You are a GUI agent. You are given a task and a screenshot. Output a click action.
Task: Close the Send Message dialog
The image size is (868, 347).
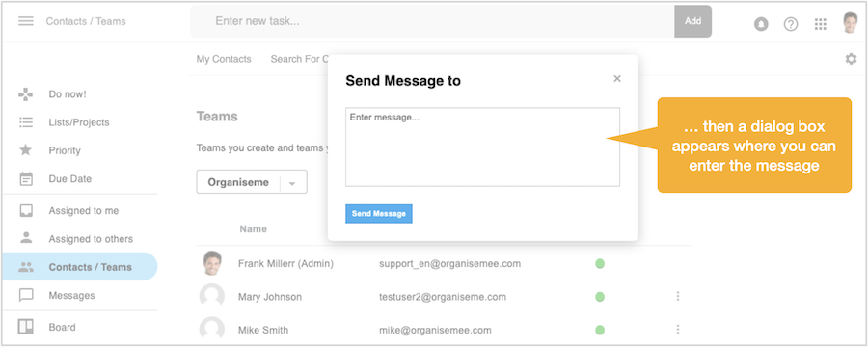pos(617,79)
